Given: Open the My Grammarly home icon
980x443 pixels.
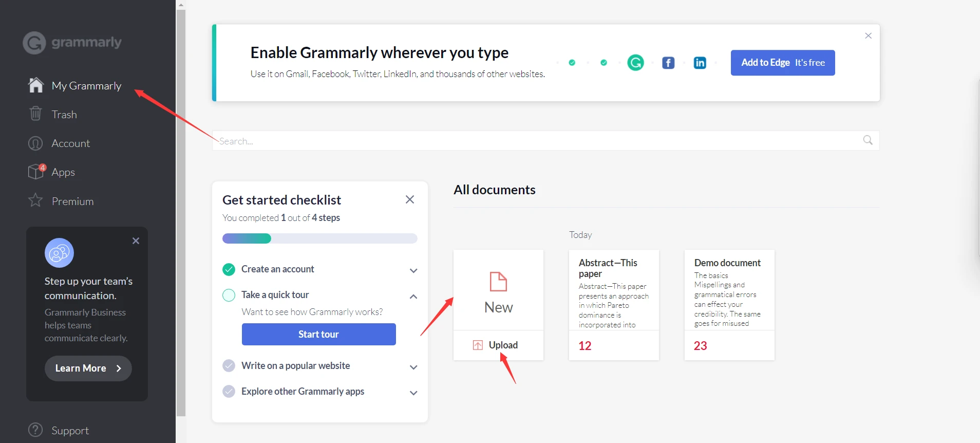Looking at the screenshot, I should pos(36,85).
